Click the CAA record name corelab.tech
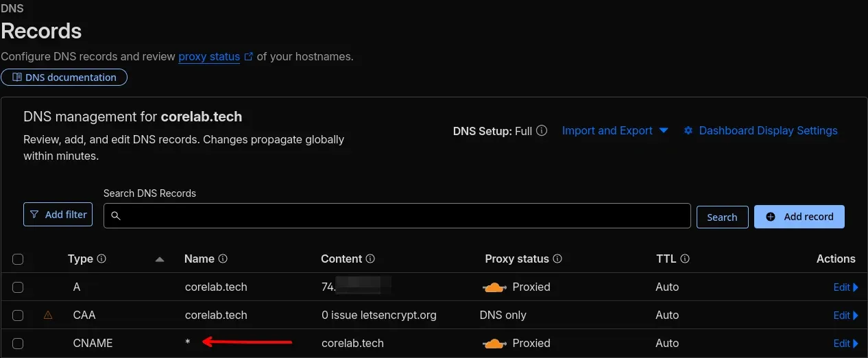 (216, 315)
